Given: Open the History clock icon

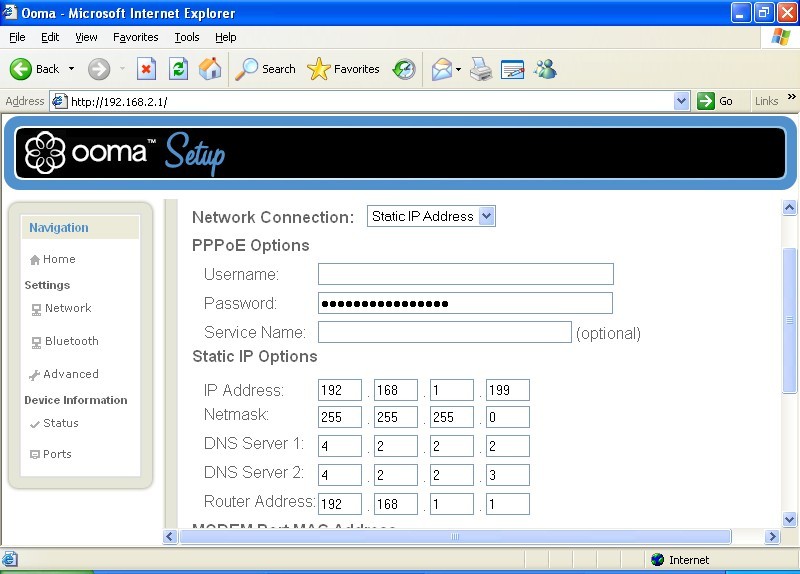Looking at the screenshot, I should (404, 69).
